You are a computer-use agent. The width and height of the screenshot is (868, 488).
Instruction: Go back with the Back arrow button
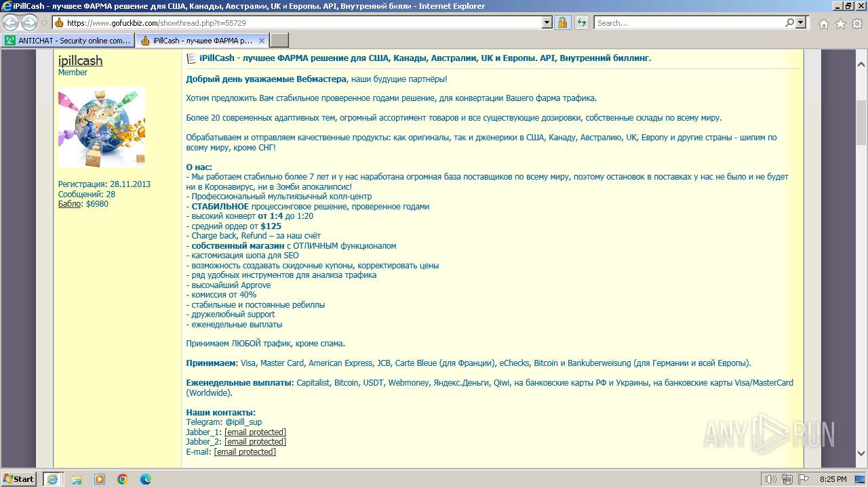11,22
